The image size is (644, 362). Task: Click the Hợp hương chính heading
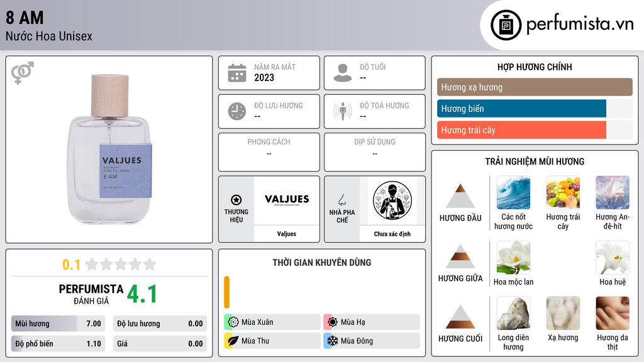coord(535,67)
